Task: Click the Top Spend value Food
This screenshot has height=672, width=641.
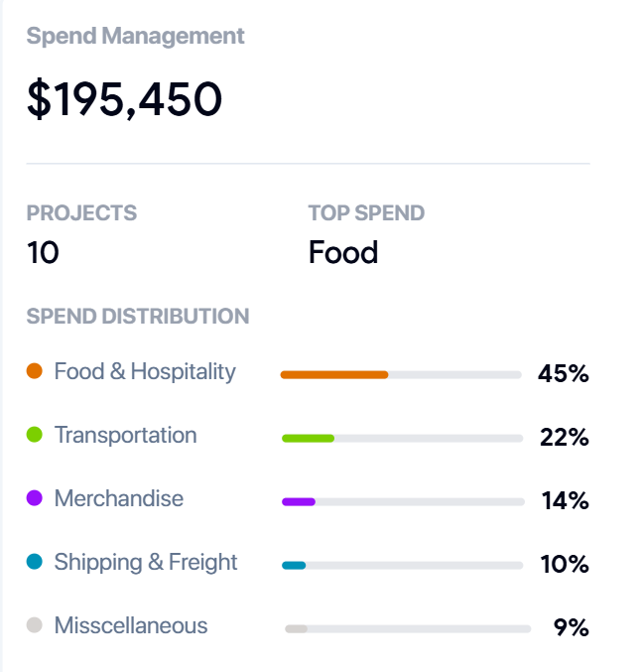Action: point(343,252)
